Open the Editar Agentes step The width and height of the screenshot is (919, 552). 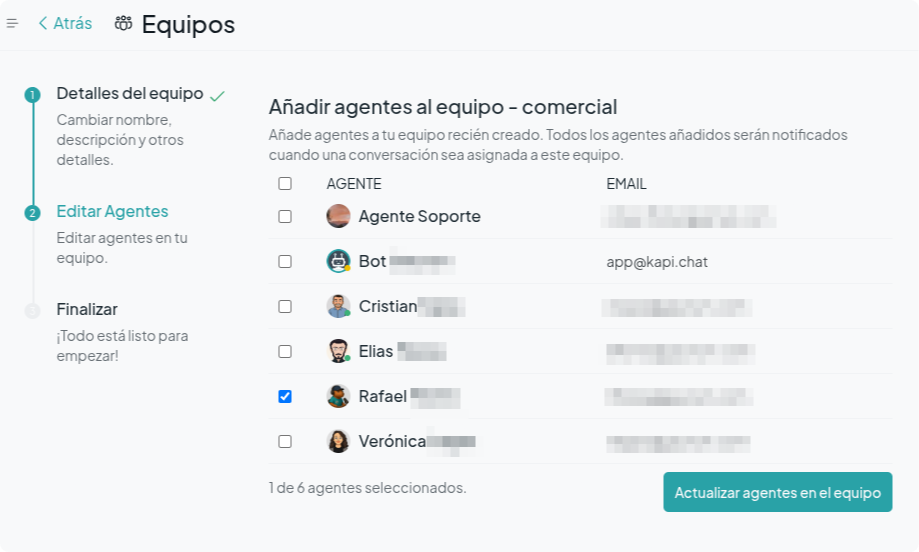pyautogui.click(x=113, y=212)
